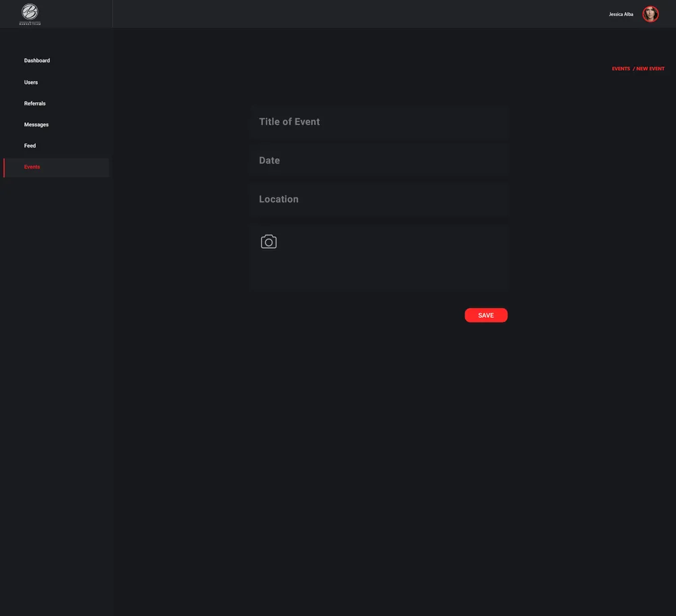
Task: Click the camera upload icon
Action: pos(268,241)
